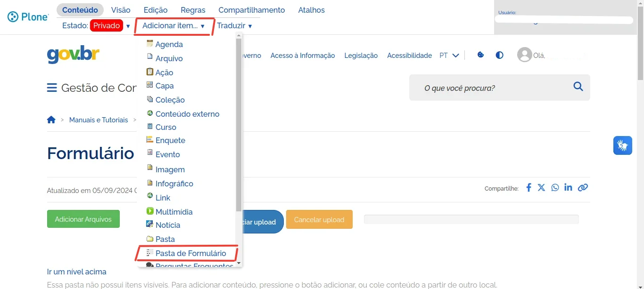Click the search magnifier icon
644x289 pixels.
tap(578, 87)
